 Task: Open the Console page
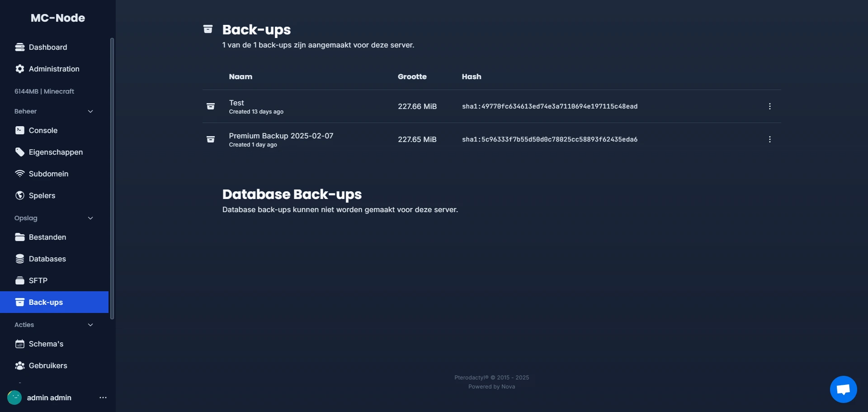pos(43,130)
